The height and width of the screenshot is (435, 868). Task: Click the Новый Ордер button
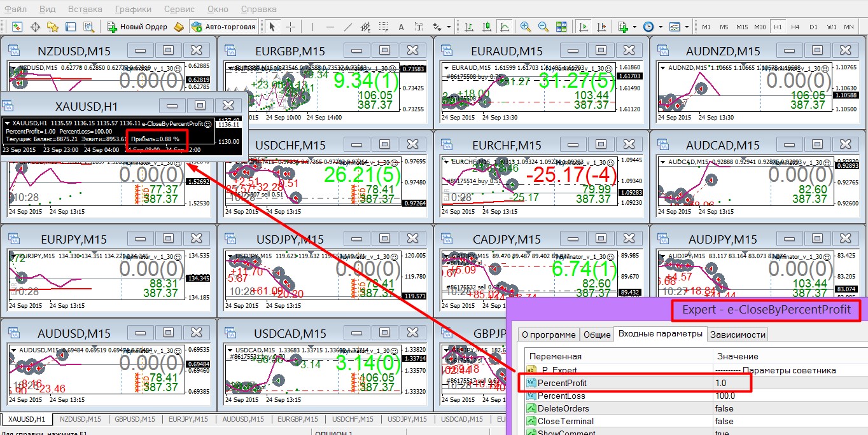[x=137, y=27]
